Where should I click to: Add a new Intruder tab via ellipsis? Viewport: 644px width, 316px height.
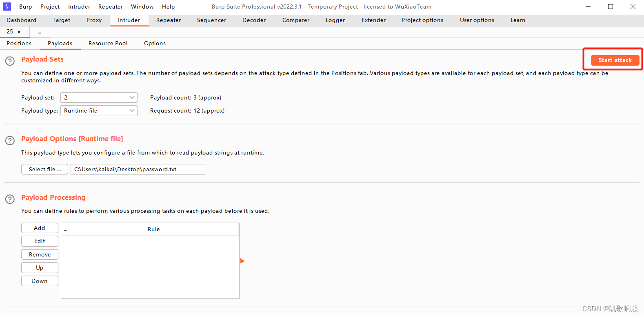[x=39, y=32]
